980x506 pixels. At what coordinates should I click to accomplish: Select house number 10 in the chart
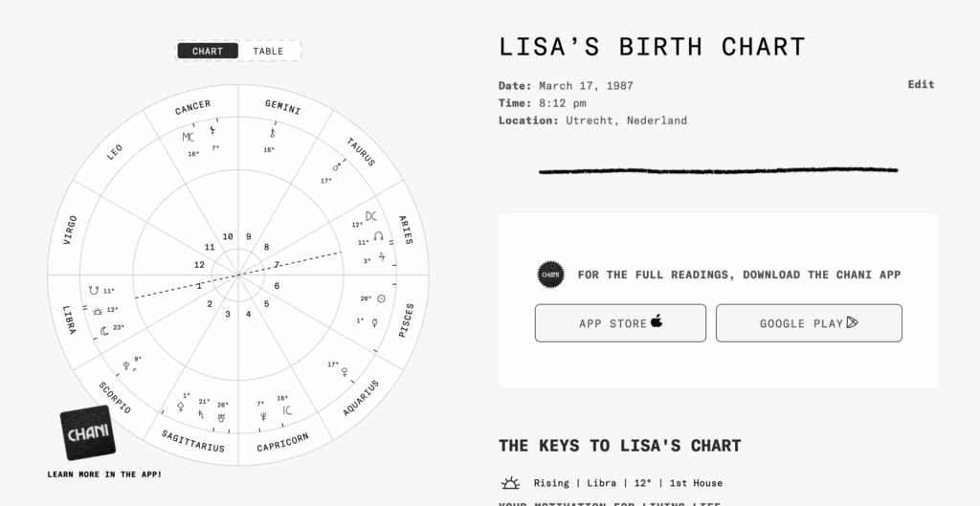228,237
